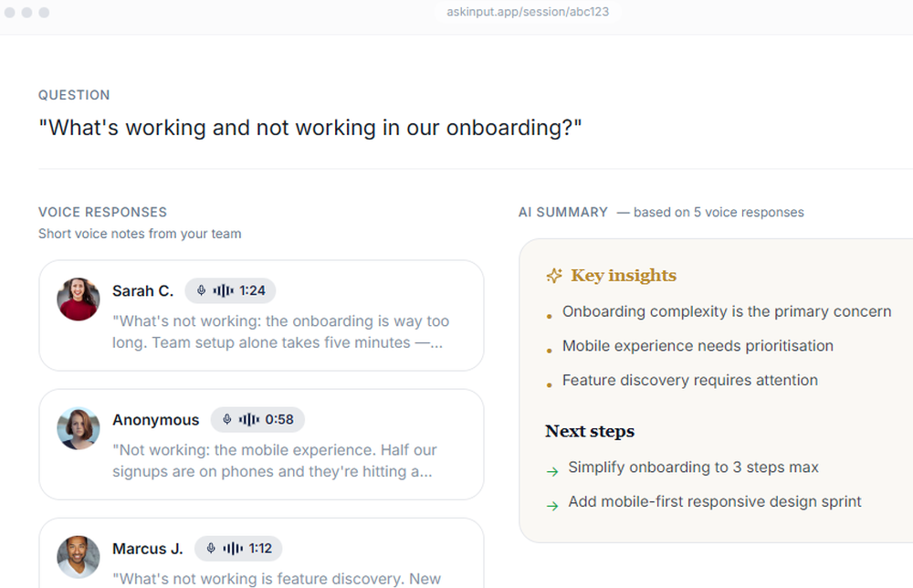
Task: Select the name Anonymous
Action: click(155, 420)
